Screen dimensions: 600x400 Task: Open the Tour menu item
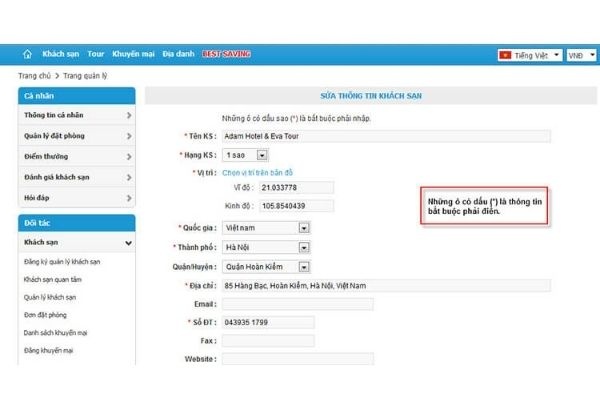click(96, 54)
